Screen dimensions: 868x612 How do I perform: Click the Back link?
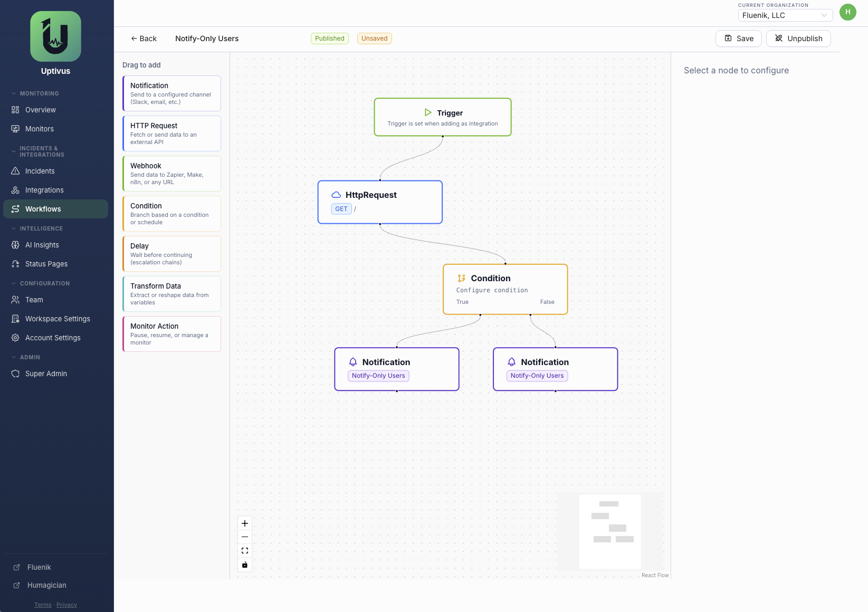tap(144, 39)
